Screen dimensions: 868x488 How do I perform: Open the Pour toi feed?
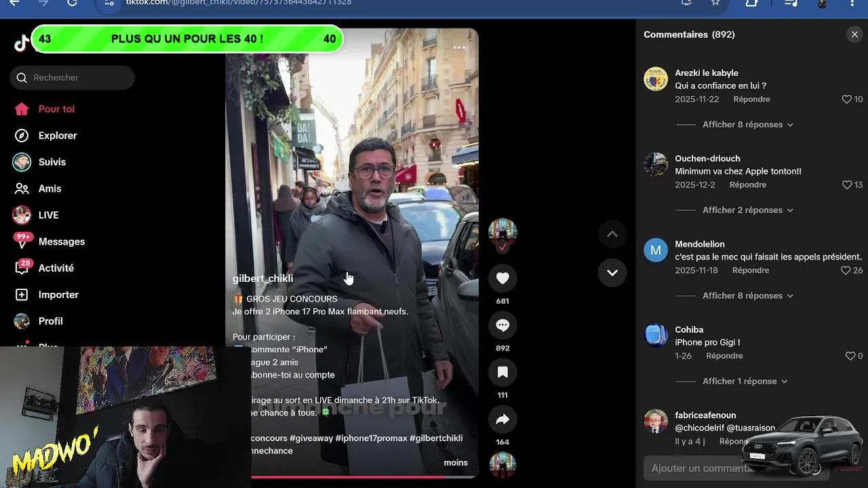[56, 109]
